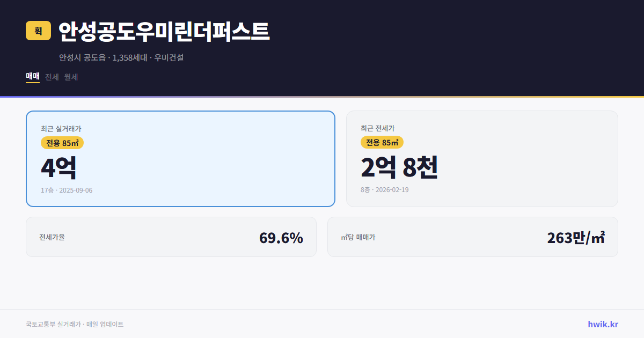This screenshot has height=338, width=644.
Task: Click the 69.6% jeonse ratio value
Action: [281, 236]
